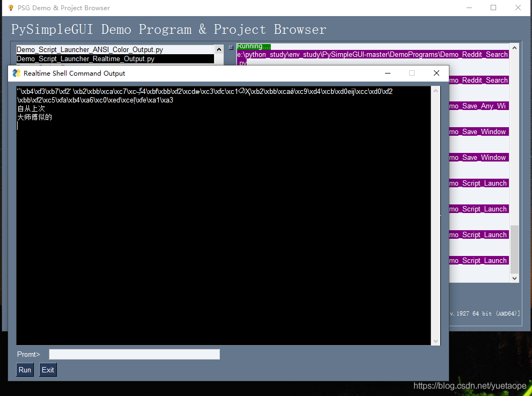Click the Promt> label
This screenshot has height=396, width=532.
28,354
